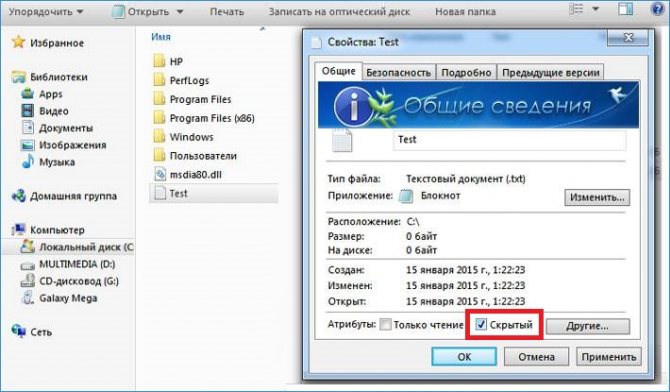Switch to the Безопасность tab

click(398, 73)
